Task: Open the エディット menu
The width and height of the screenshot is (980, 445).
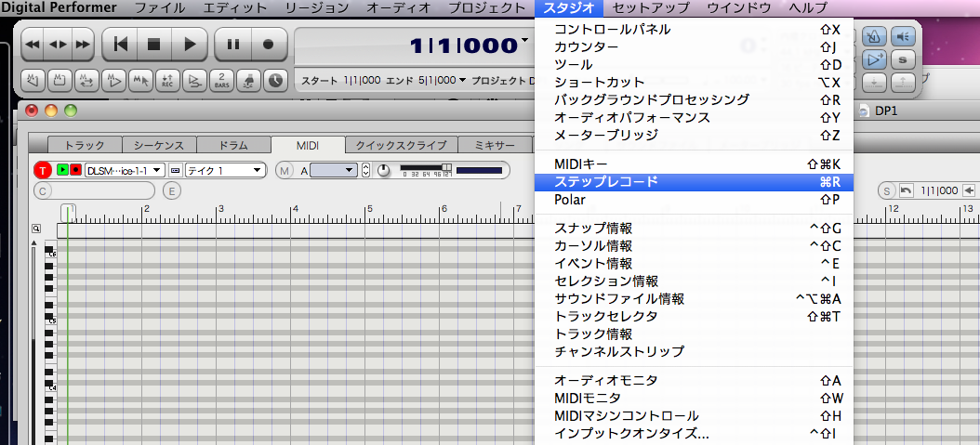Action: click(x=236, y=8)
